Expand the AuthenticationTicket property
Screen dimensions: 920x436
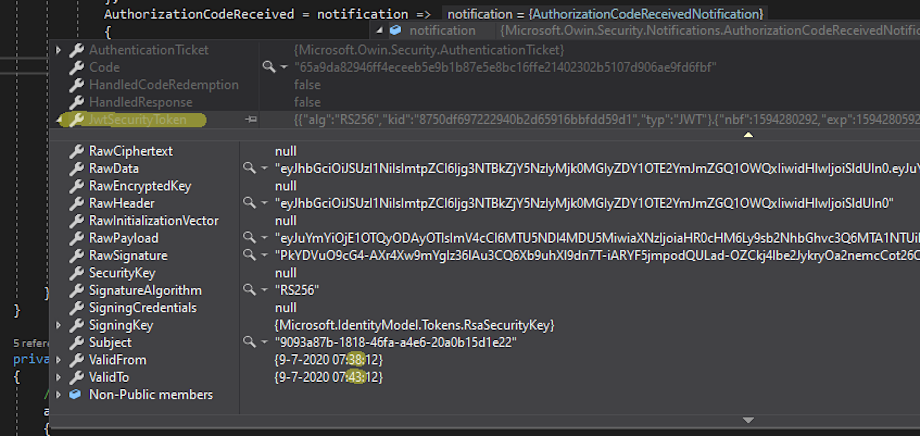tap(58, 50)
